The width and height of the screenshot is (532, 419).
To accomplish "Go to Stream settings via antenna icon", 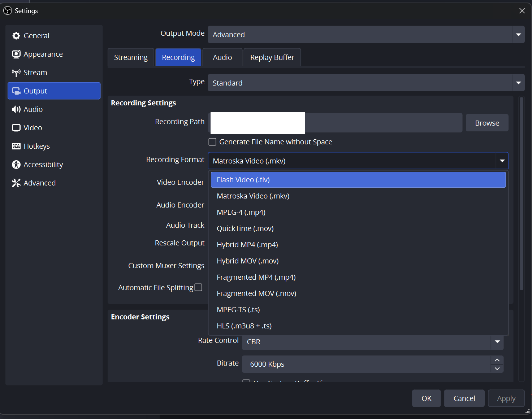I will click(16, 73).
